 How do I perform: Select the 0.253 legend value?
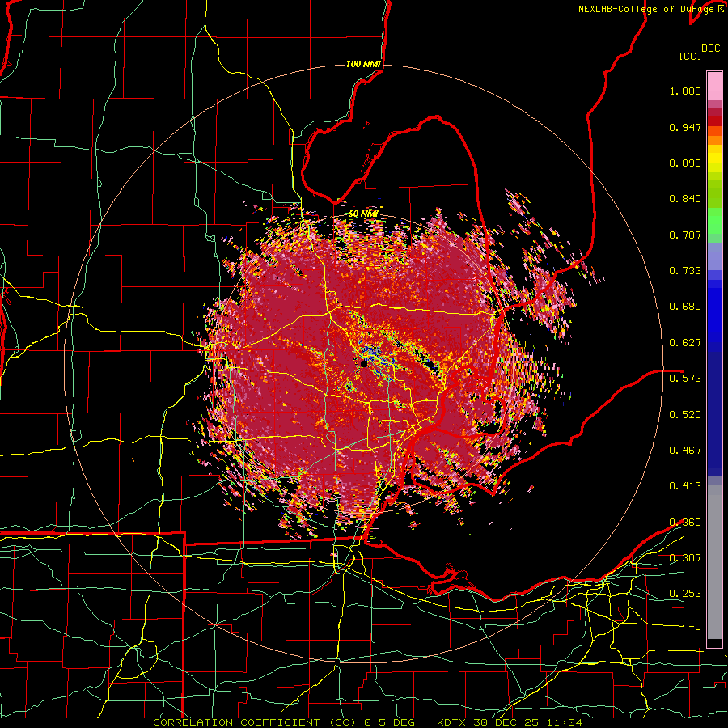[x=685, y=594]
